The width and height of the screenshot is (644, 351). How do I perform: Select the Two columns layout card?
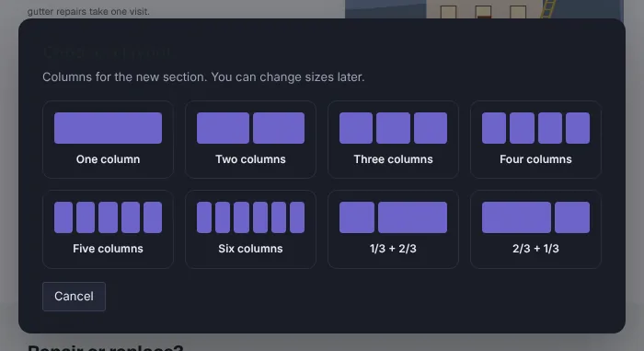250,139
